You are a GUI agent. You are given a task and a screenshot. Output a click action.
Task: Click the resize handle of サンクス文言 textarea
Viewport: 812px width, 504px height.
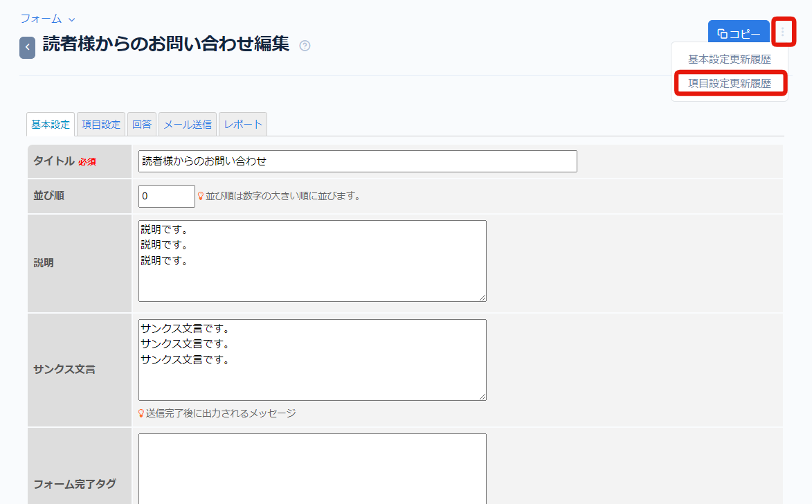pos(482,396)
